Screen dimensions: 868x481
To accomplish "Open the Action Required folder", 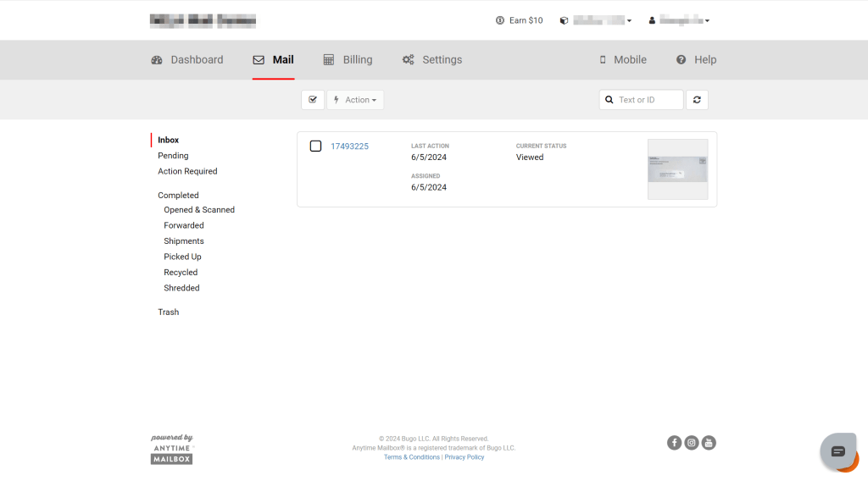I will click(x=187, y=171).
